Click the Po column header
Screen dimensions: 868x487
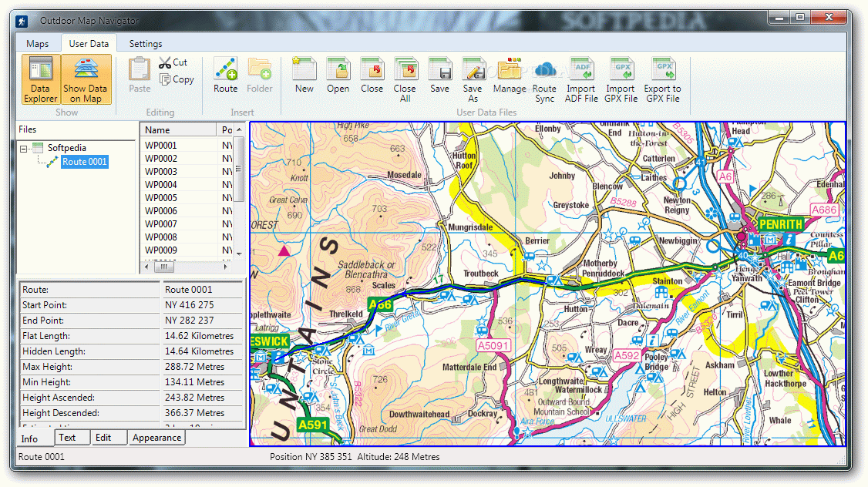coord(226,129)
